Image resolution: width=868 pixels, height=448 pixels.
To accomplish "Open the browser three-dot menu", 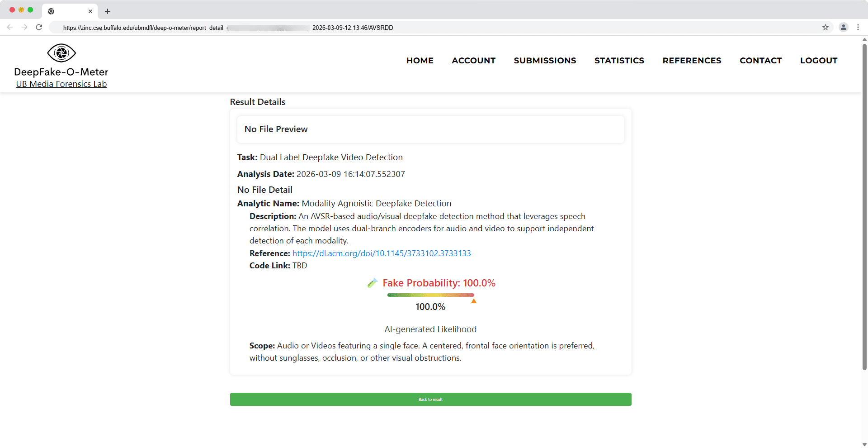I will coord(858,27).
